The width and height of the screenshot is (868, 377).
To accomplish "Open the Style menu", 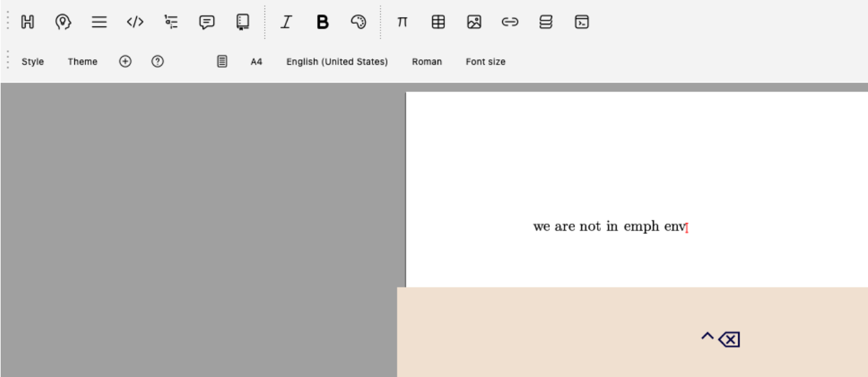I will pos(33,62).
